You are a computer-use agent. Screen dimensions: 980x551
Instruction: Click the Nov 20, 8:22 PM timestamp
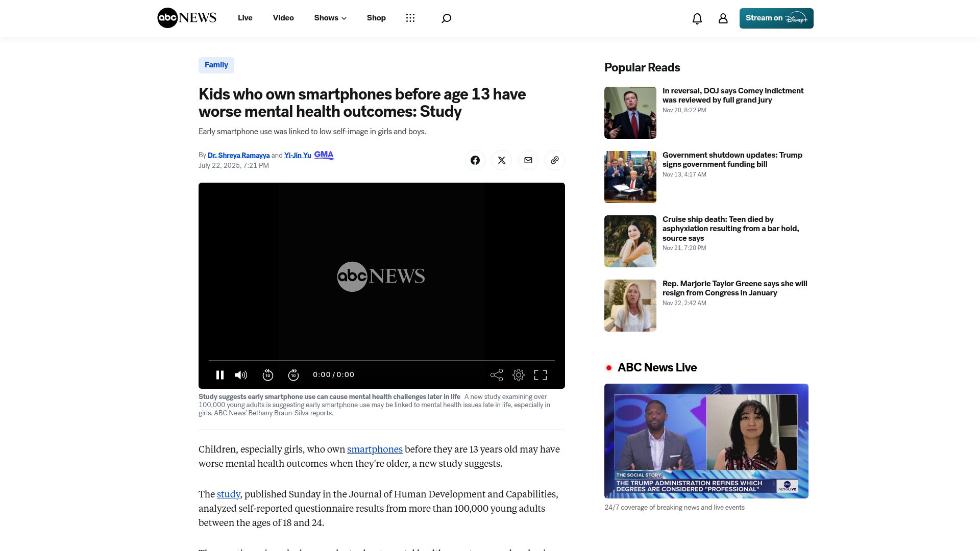tap(684, 110)
